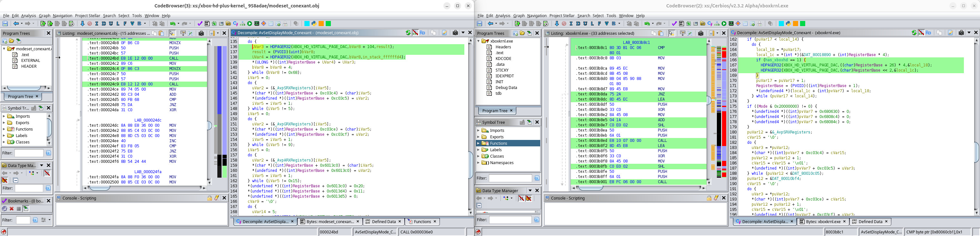The width and height of the screenshot is (980, 236).
Task: Take Listing snapshot camera icon in left window
Action: [201, 33]
